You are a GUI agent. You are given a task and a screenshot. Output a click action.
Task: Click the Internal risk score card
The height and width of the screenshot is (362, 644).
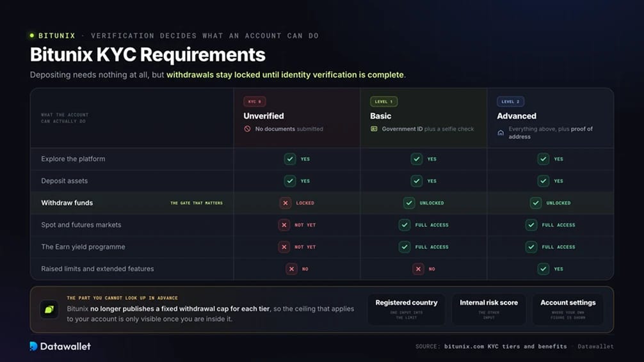coord(488,310)
